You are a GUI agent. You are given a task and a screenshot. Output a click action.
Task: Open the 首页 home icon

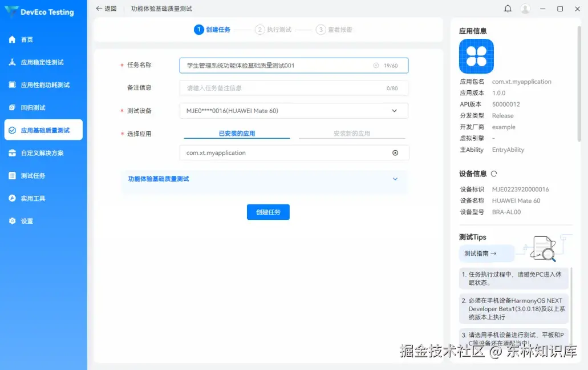point(12,39)
